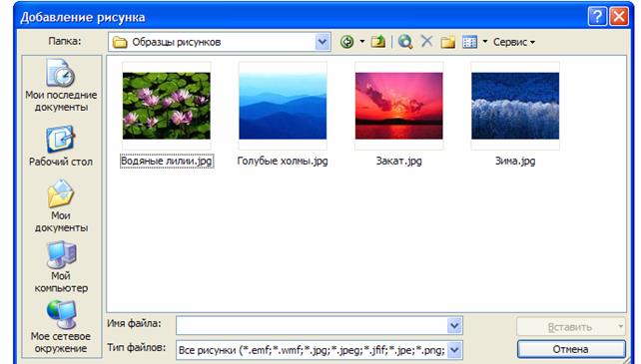Click the Delete X icon in toolbar

[426, 41]
